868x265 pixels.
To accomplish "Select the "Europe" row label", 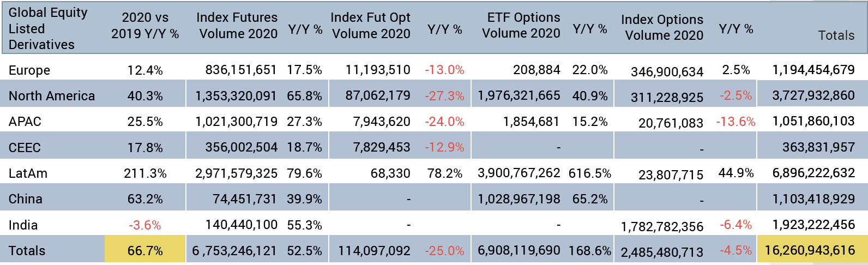I will click(29, 70).
